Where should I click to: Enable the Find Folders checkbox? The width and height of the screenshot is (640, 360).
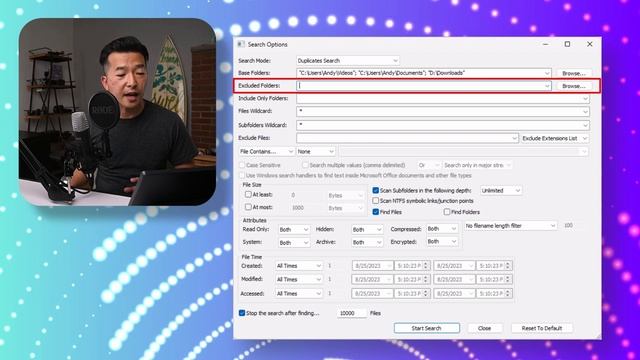(447, 212)
